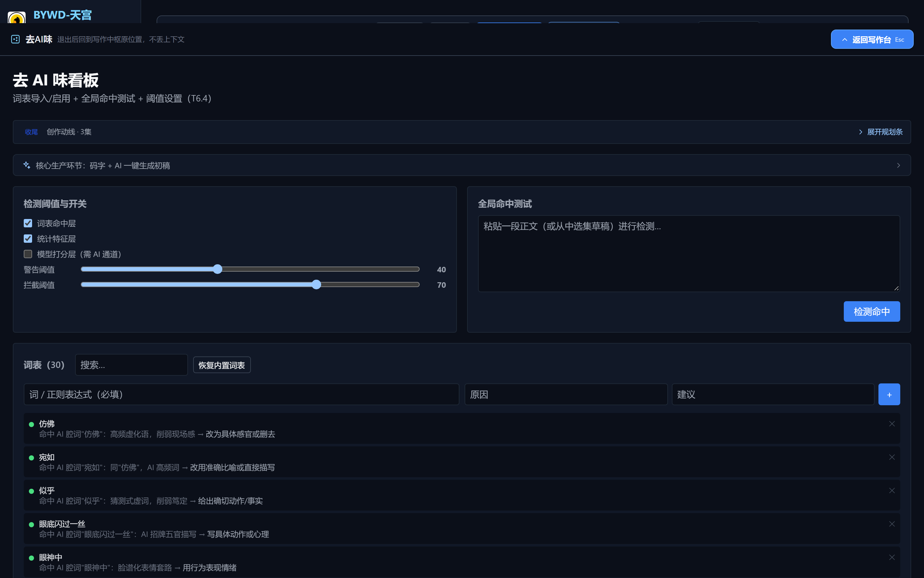The image size is (924, 578).
Task: Focus the 原因 input field
Action: coord(566,394)
